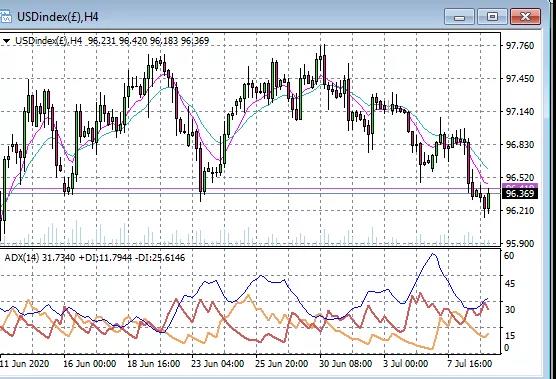Click the USDindex(£),H4 title bar text
The image size is (556, 379).
coord(58,17)
